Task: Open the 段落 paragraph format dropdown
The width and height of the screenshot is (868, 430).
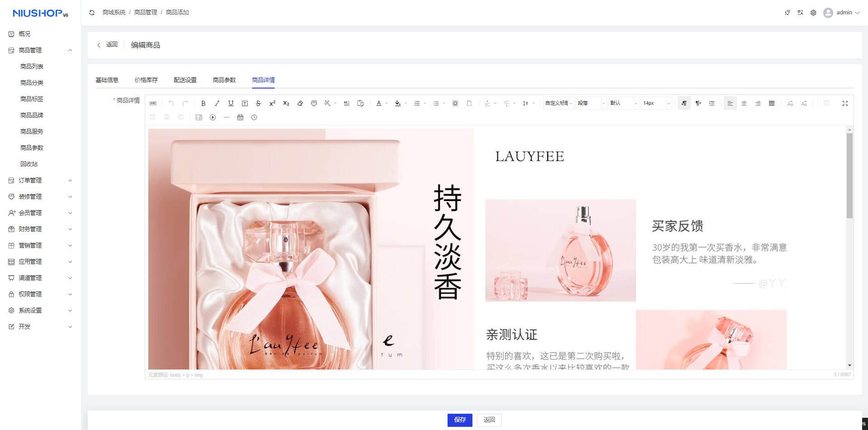Action: point(590,103)
